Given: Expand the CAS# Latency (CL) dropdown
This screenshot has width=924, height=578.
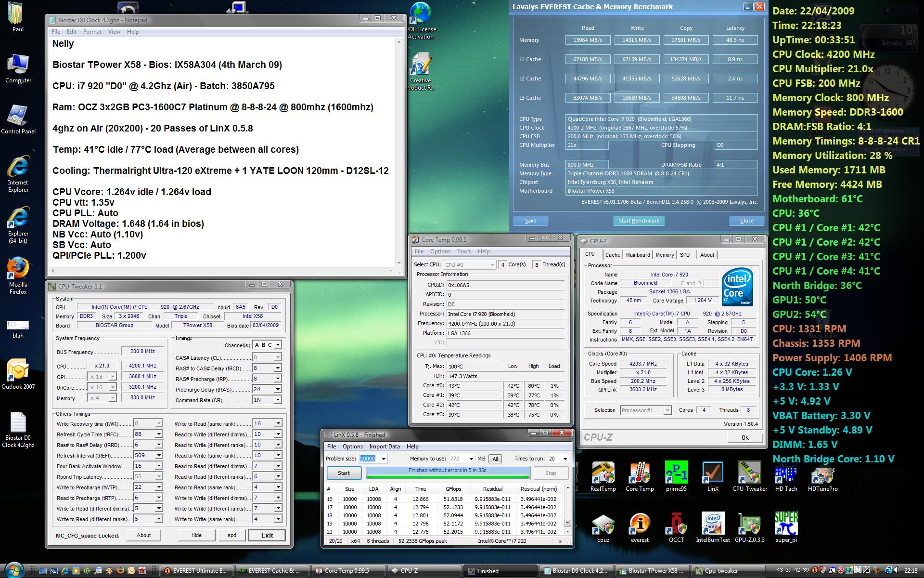Looking at the screenshot, I should [x=278, y=357].
